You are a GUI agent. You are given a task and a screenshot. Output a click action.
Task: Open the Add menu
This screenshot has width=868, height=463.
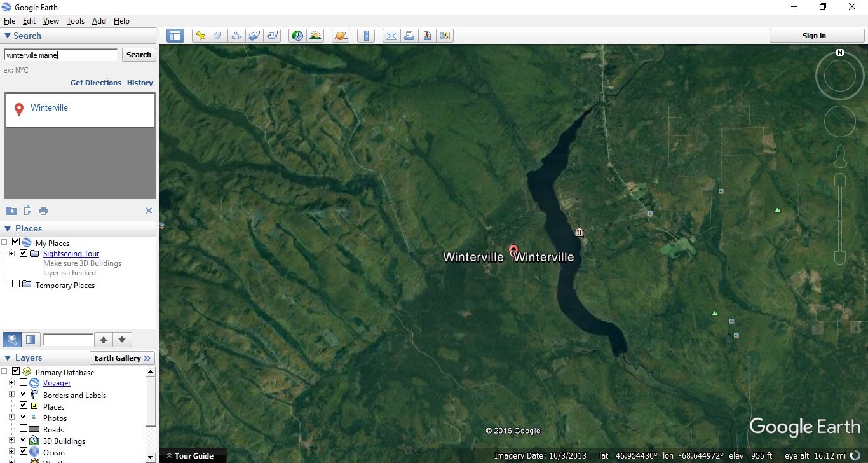click(99, 21)
